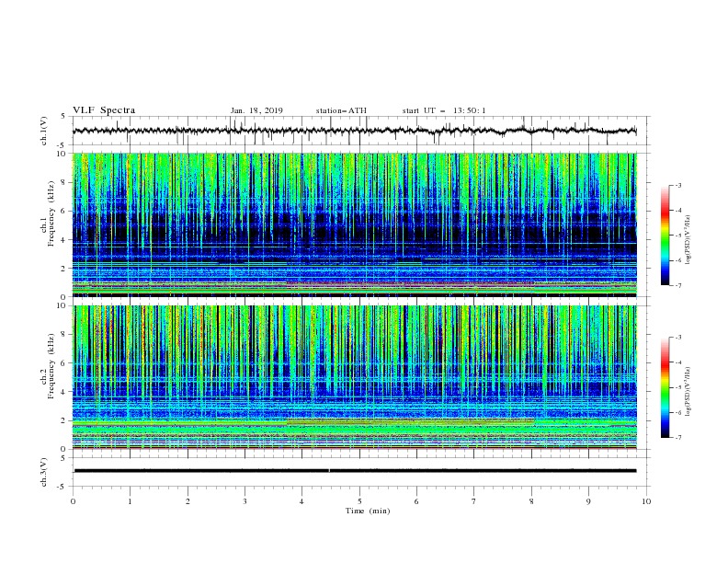728x563 pixels.
Task: Click the ch.1 spectrogram panel
Action: pos(354,224)
